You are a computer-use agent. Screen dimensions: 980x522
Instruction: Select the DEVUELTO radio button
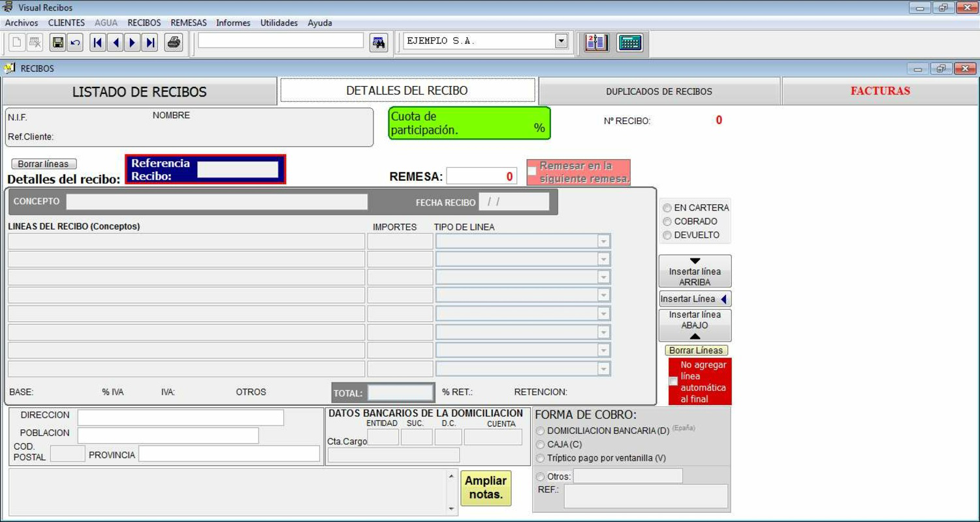coord(667,235)
